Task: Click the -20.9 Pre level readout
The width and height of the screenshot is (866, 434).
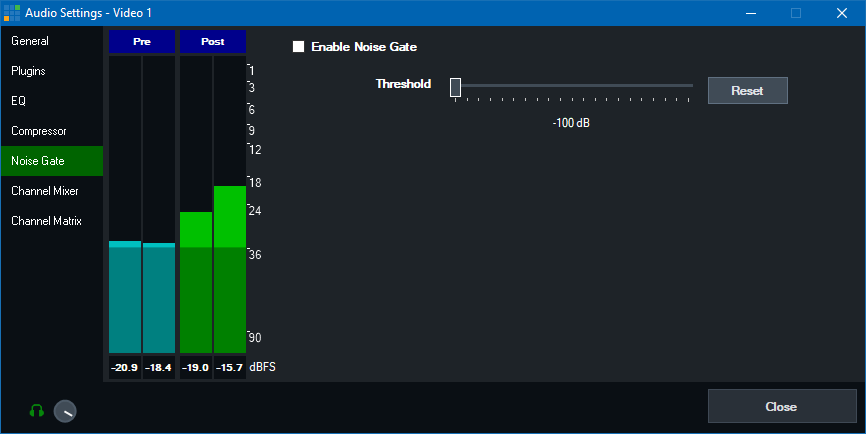Action: [124, 368]
